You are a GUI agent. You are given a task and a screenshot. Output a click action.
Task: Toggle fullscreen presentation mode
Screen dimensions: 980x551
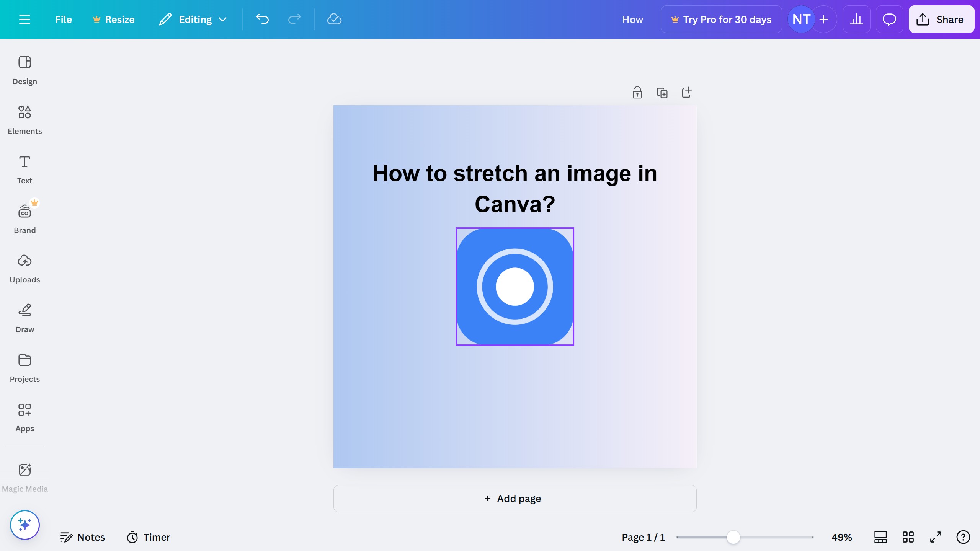pyautogui.click(x=935, y=537)
